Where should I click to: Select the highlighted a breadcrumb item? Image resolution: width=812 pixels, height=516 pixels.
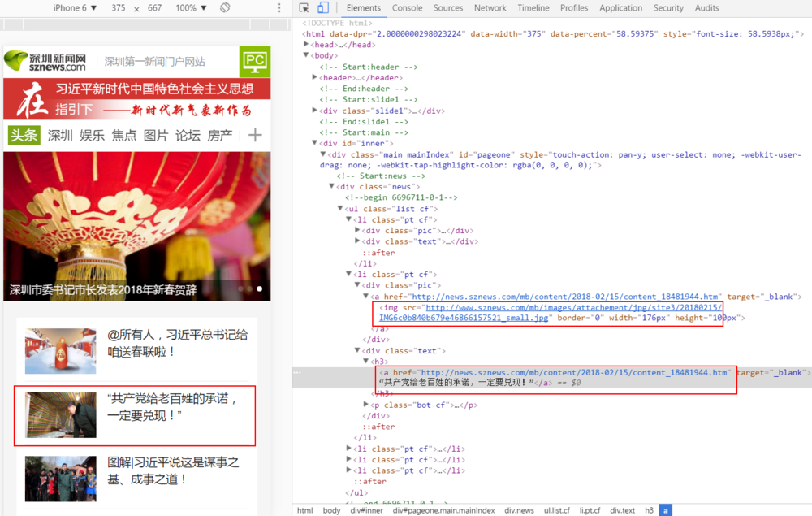click(x=666, y=510)
